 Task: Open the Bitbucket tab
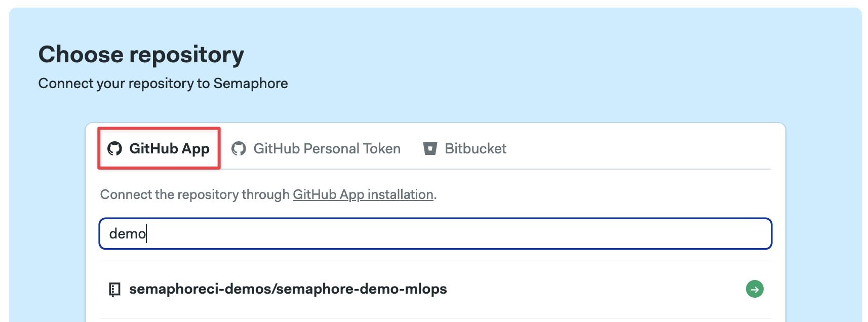point(464,148)
